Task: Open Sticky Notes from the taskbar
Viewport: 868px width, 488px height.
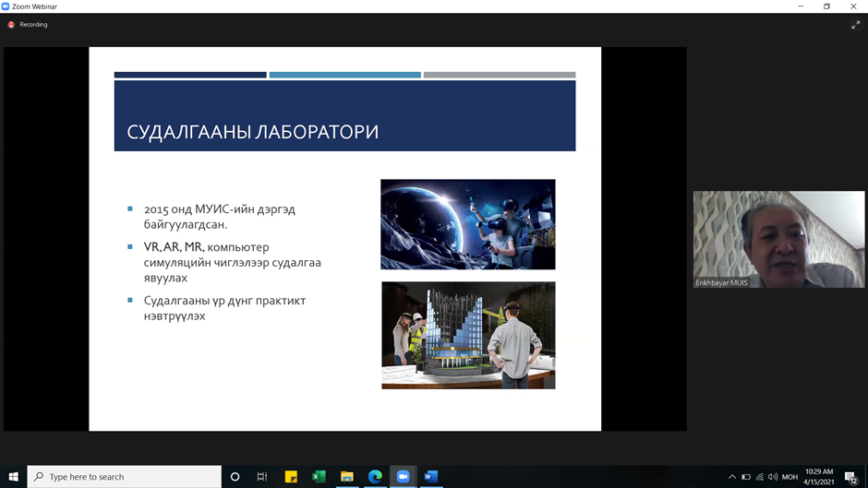Action: tap(291, 476)
